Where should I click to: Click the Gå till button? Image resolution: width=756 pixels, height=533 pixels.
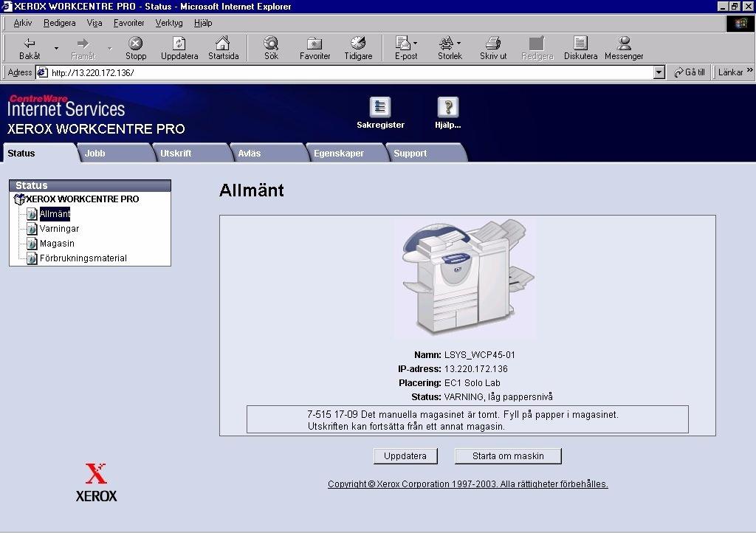(690, 72)
